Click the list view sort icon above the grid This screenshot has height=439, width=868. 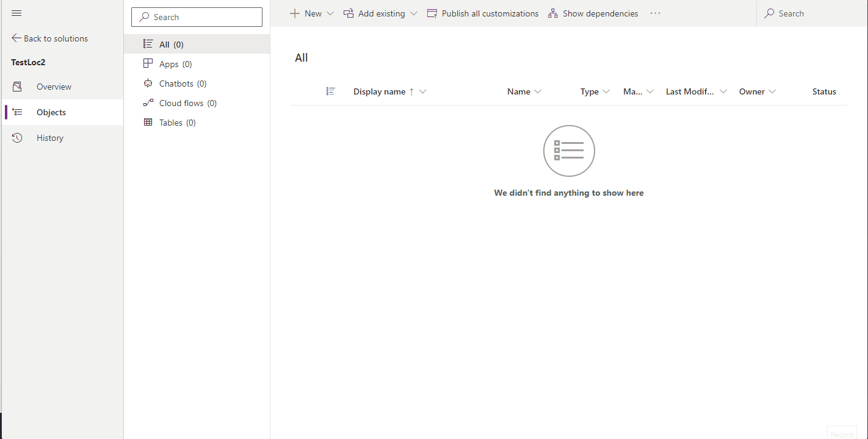point(330,91)
